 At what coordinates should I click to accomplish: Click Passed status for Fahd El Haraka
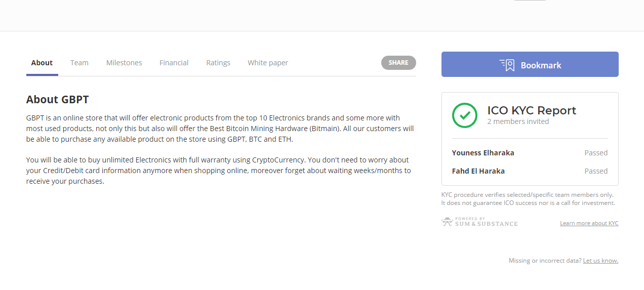click(x=596, y=171)
